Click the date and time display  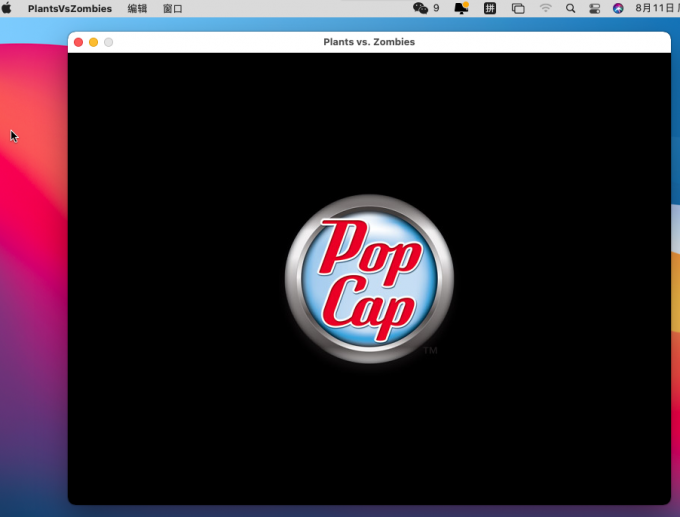pyautogui.click(x=657, y=8)
